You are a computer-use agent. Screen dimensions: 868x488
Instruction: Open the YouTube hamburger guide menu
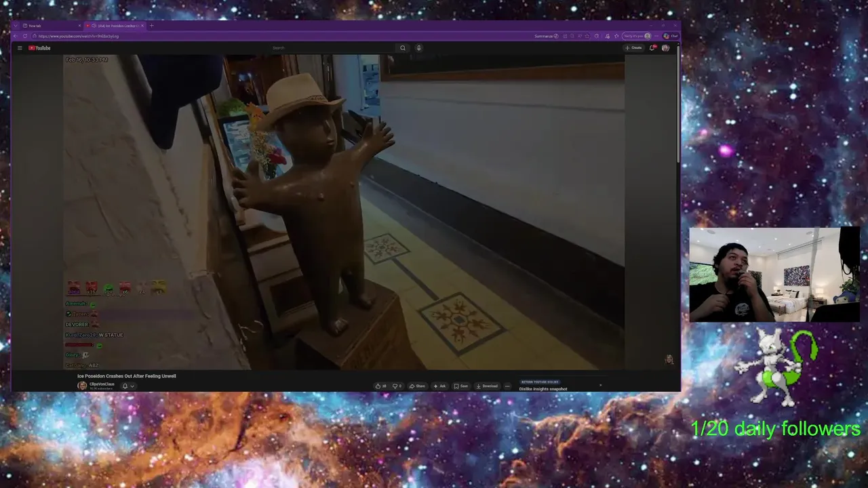point(20,48)
